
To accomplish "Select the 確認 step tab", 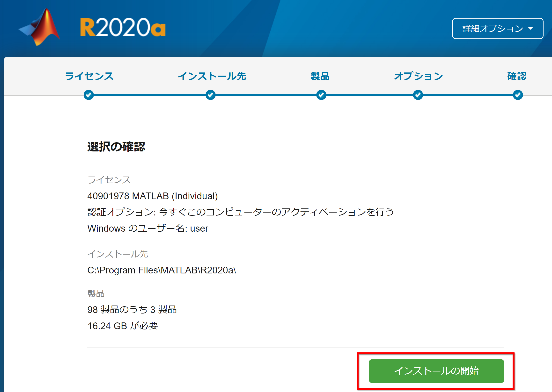I will (517, 76).
